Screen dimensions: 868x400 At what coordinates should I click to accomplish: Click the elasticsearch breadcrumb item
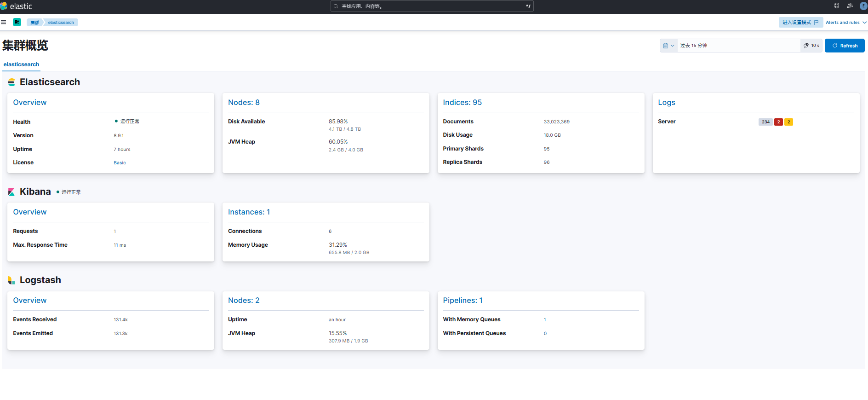[x=61, y=23]
